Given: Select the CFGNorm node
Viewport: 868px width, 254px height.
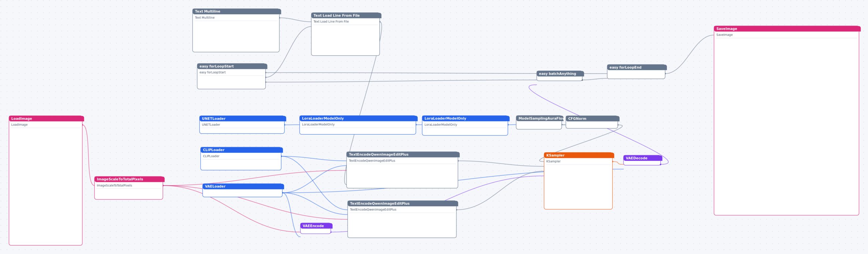Looking at the screenshot, I should point(592,122).
